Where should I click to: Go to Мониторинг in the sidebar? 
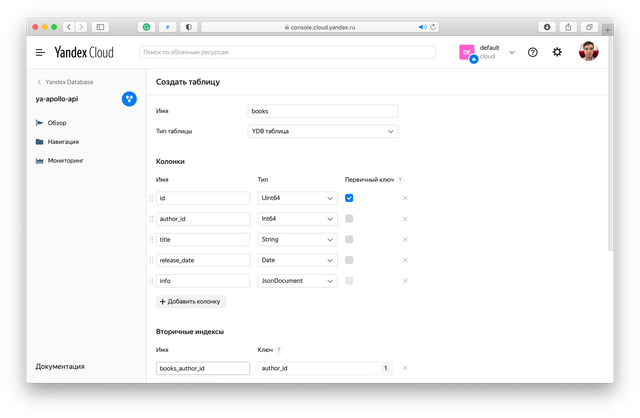[x=65, y=160]
